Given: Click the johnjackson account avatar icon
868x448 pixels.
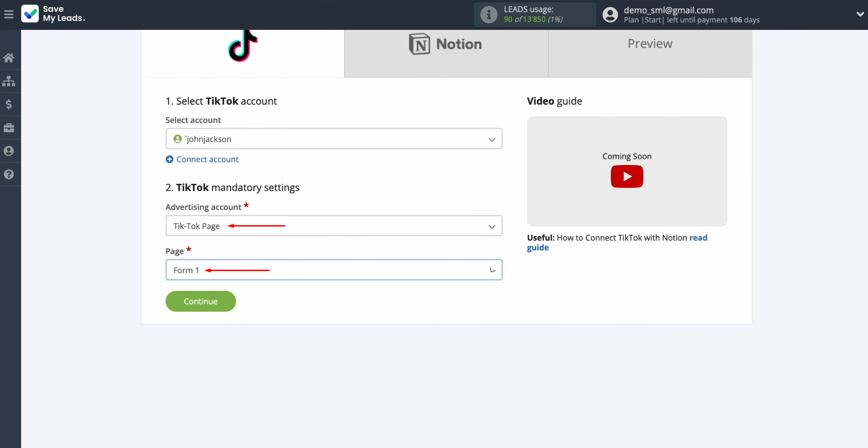Looking at the screenshot, I should [178, 139].
